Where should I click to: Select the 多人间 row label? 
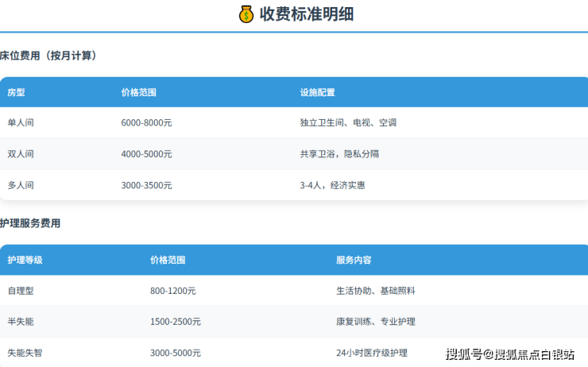[21, 185]
